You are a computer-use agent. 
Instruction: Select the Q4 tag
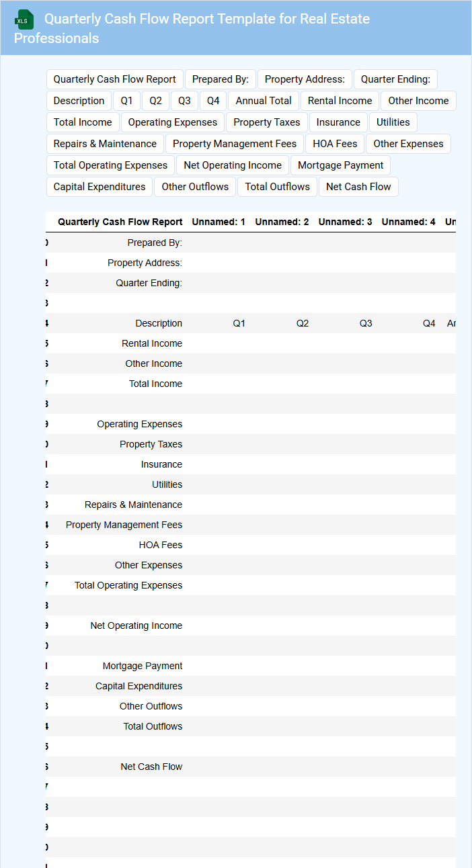point(213,101)
